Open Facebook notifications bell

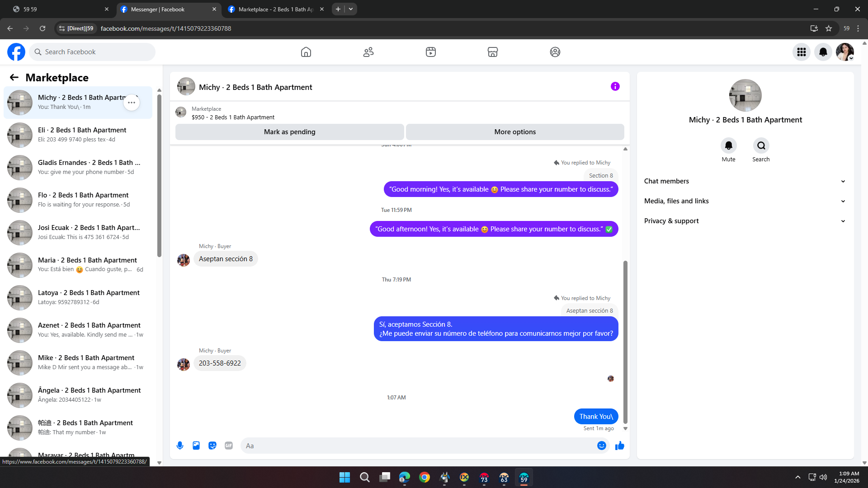click(x=823, y=52)
